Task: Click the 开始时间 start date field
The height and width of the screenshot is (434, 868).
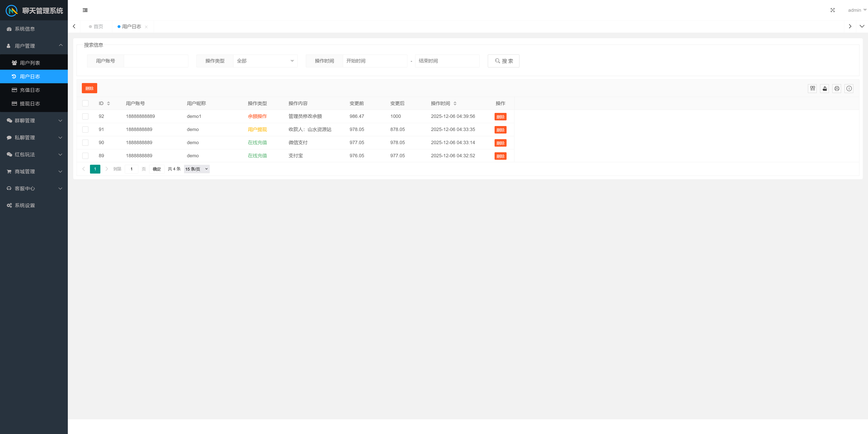Action: [x=374, y=61]
